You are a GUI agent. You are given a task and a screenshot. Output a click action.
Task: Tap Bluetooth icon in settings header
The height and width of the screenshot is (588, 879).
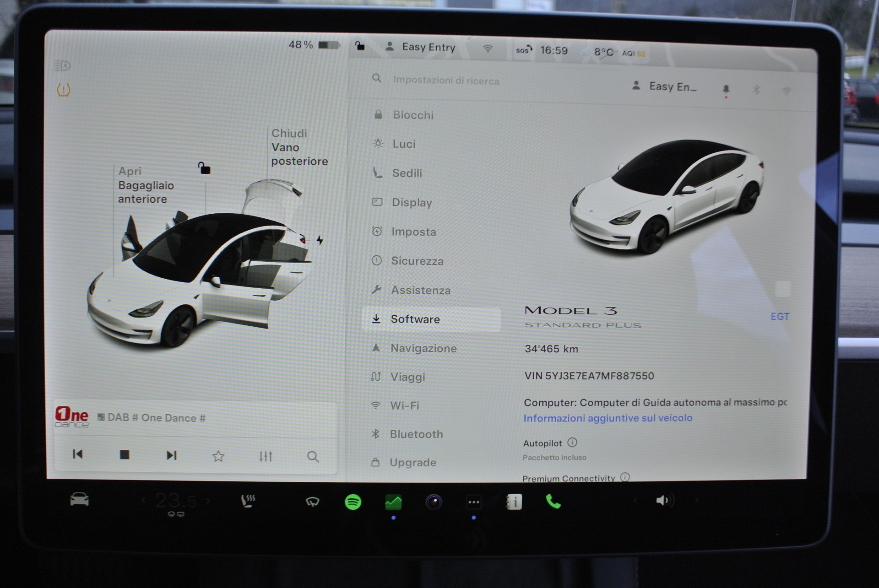[756, 90]
